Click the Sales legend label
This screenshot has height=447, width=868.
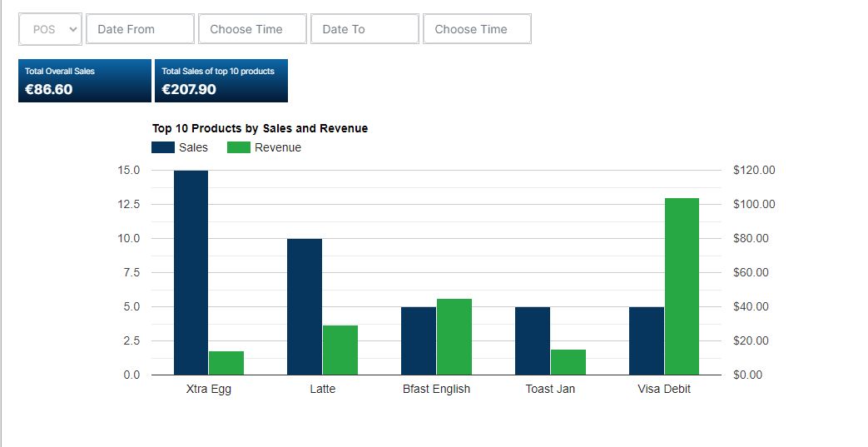[x=193, y=147]
